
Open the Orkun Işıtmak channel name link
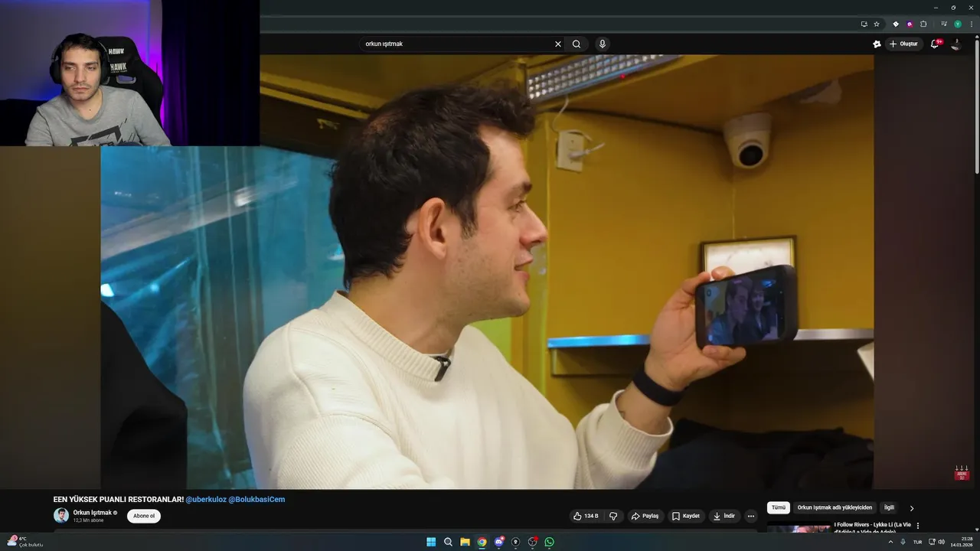(93, 513)
